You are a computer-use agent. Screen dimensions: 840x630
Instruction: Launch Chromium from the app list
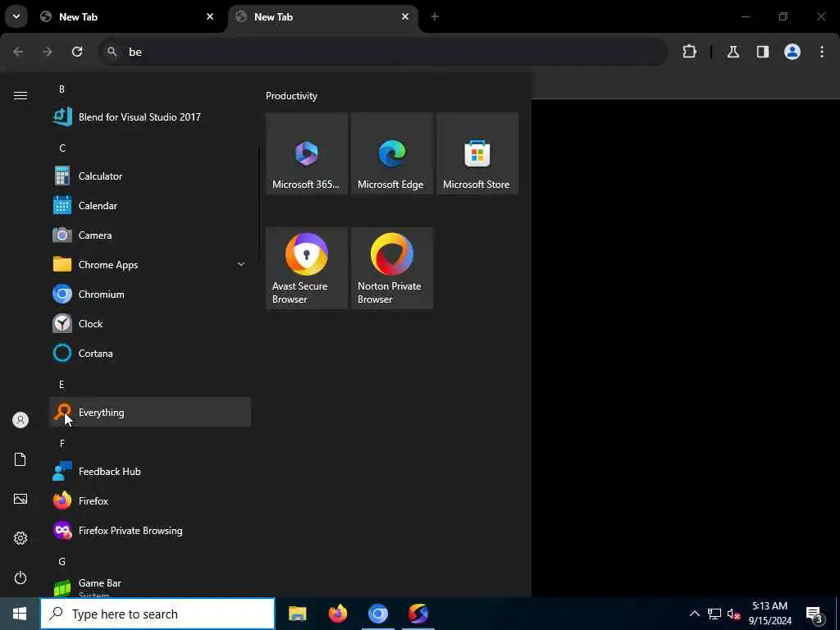point(150,294)
